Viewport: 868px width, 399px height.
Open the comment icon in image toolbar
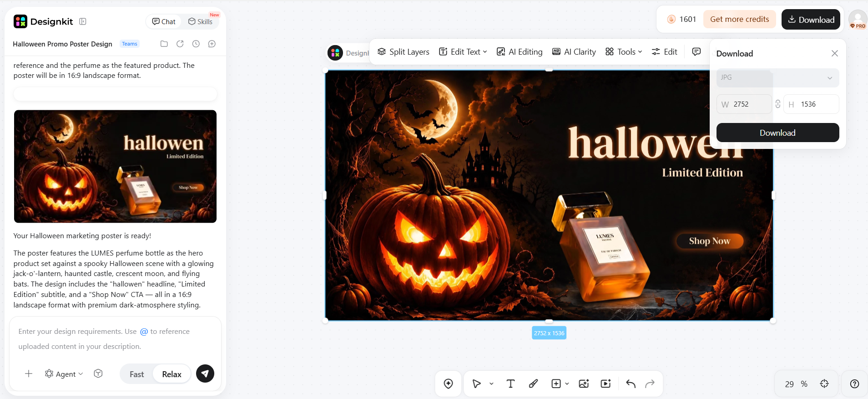[x=696, y=51]
